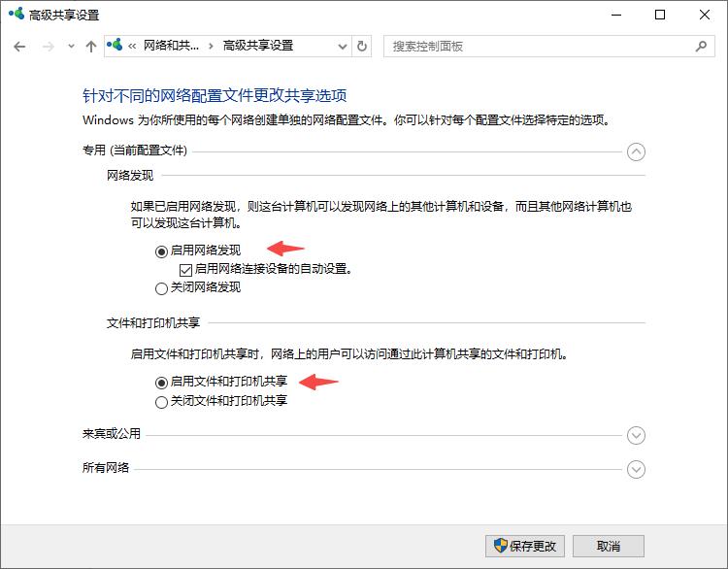Open recent locations dropdown arrow
Image resolution: width=728 pixels, height=569 pixels.
coord(71,47)
